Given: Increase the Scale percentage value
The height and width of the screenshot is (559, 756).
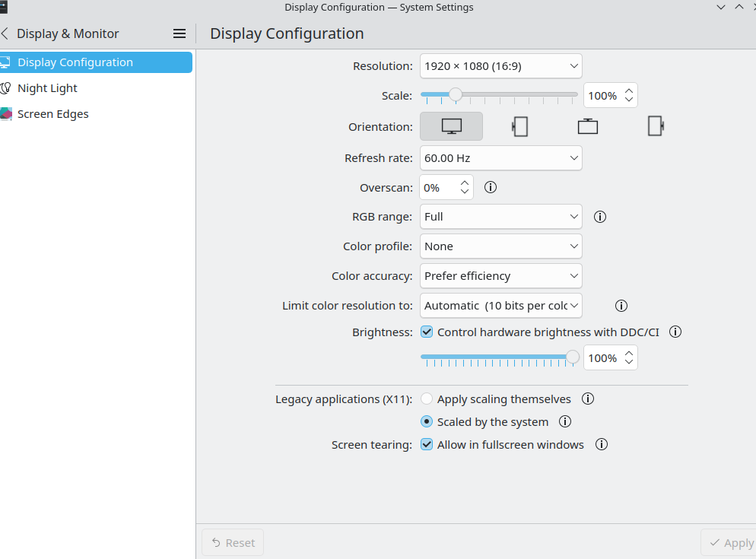Looking at the screenshot, I should pyautogui.click(x=629, y=91).
